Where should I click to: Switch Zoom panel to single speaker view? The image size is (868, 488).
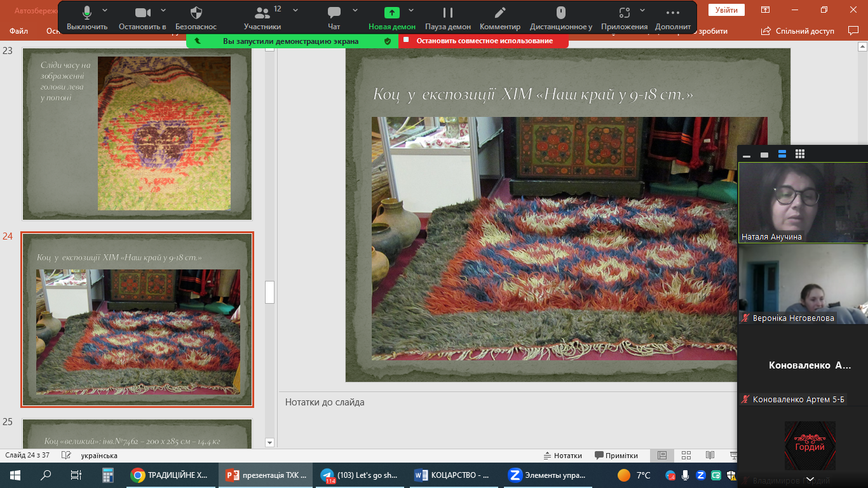tap(764, 154)
